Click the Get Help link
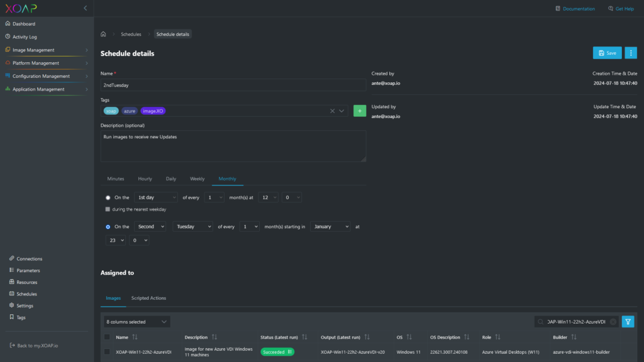 point(621,9)
